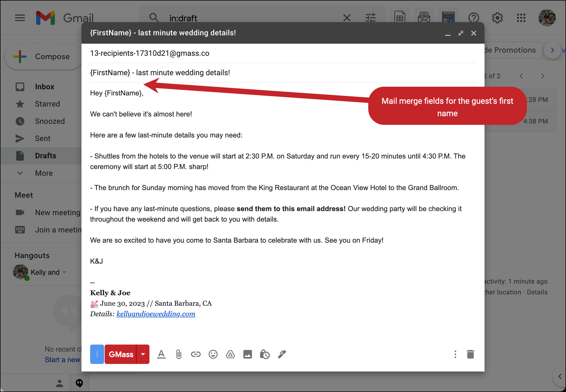This screenshot has height=392, width=566.
Task: Expand the GMass button dropdown arrow
Action: click(143, 354)
